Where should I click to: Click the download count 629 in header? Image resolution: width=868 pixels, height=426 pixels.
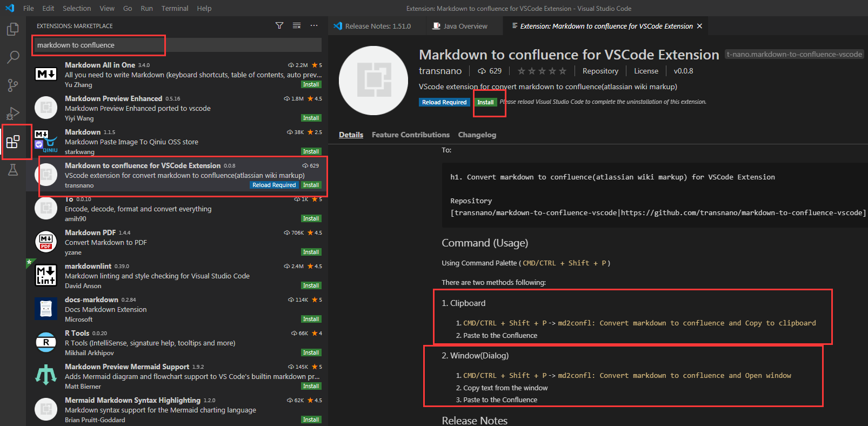(x=490, y=71)
